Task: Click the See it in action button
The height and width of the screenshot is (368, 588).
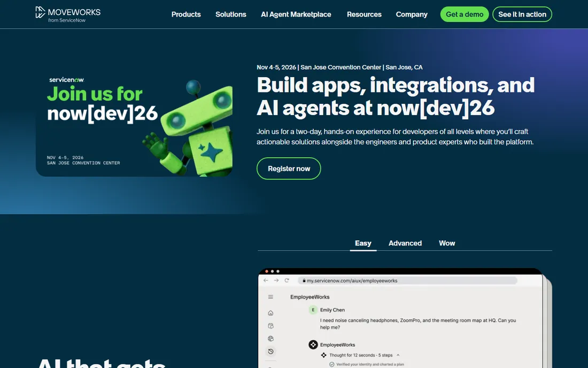Action: [522, 14]
